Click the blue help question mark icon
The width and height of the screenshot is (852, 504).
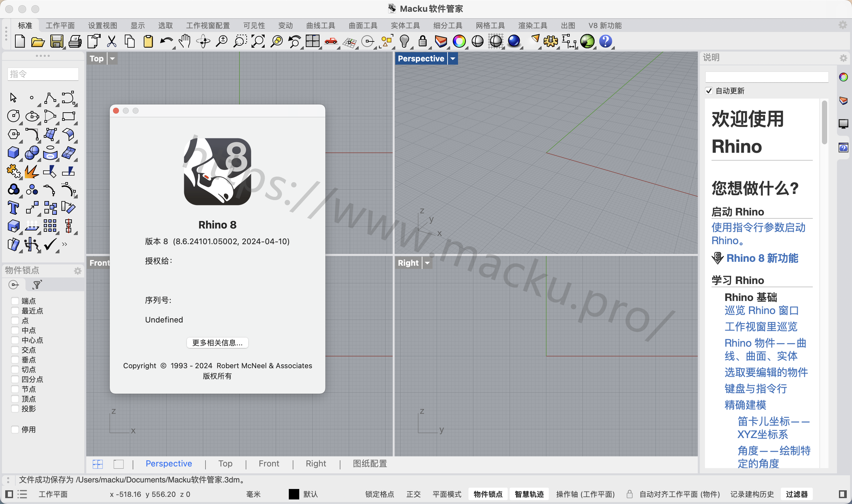click(x=606, y=41)
